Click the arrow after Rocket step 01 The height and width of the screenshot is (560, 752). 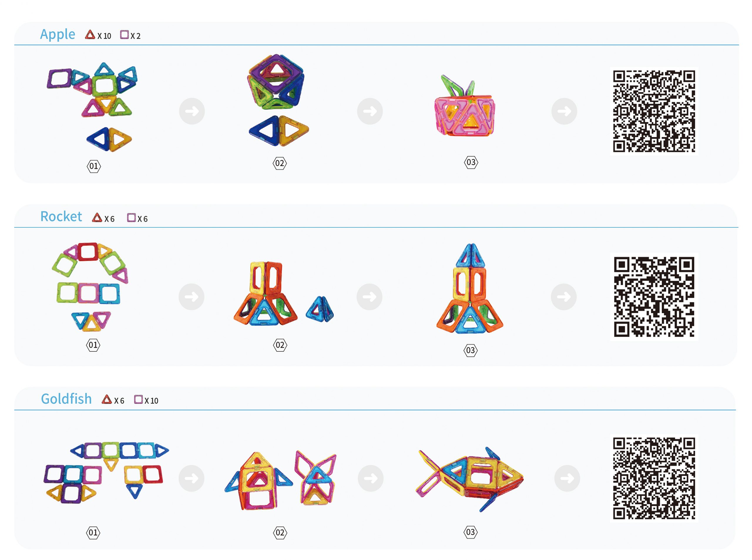[x=191, y=297]
